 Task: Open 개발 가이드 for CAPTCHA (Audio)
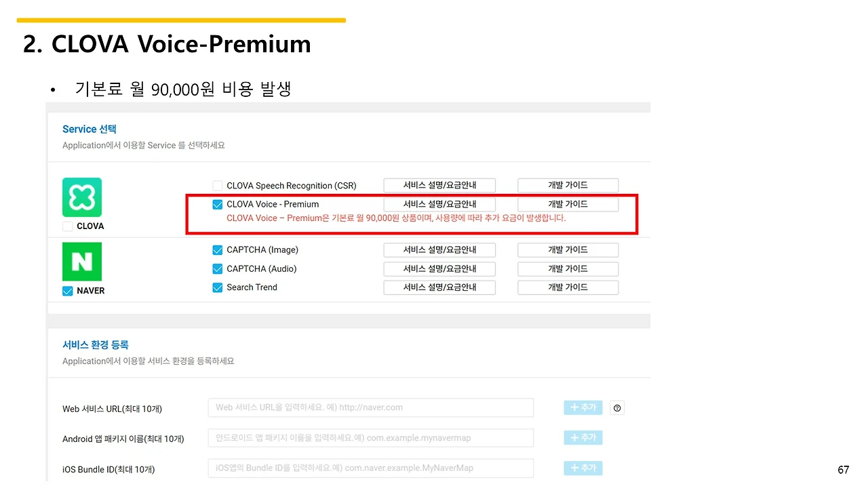568,268
